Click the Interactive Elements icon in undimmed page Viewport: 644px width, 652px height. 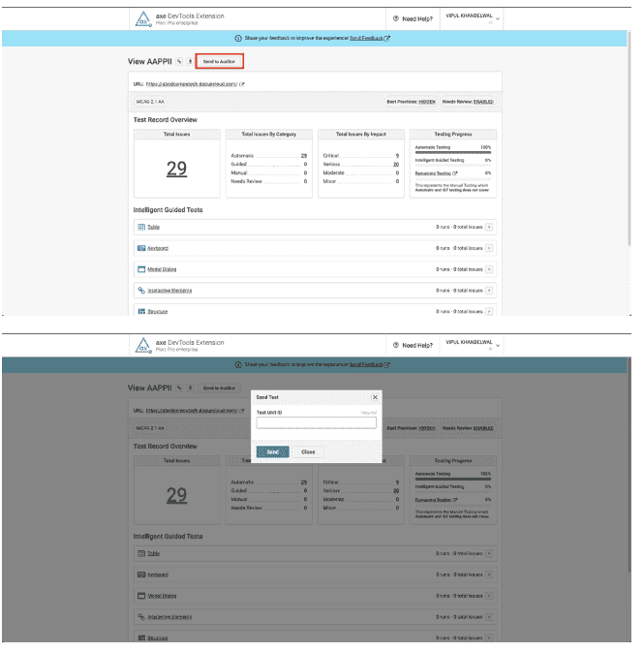(140, 290)
